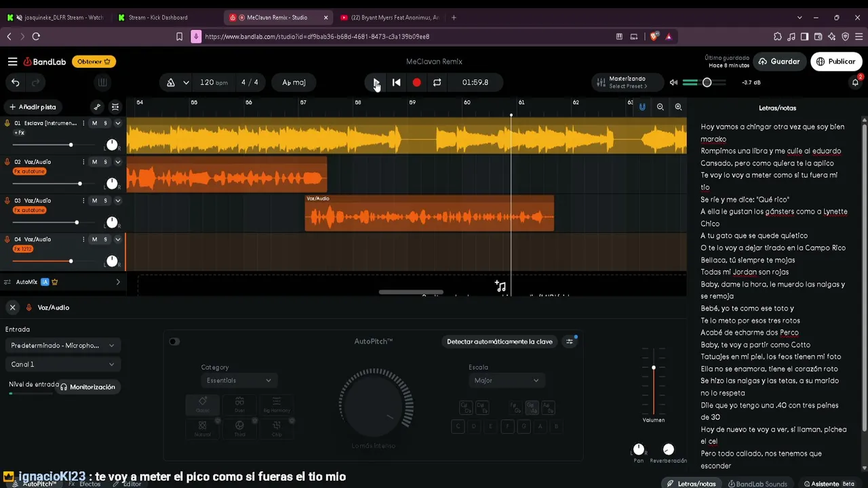The image size is (868, 488).
Task: Mute track 04 Voz/Audio
Action: click(94, 239)
